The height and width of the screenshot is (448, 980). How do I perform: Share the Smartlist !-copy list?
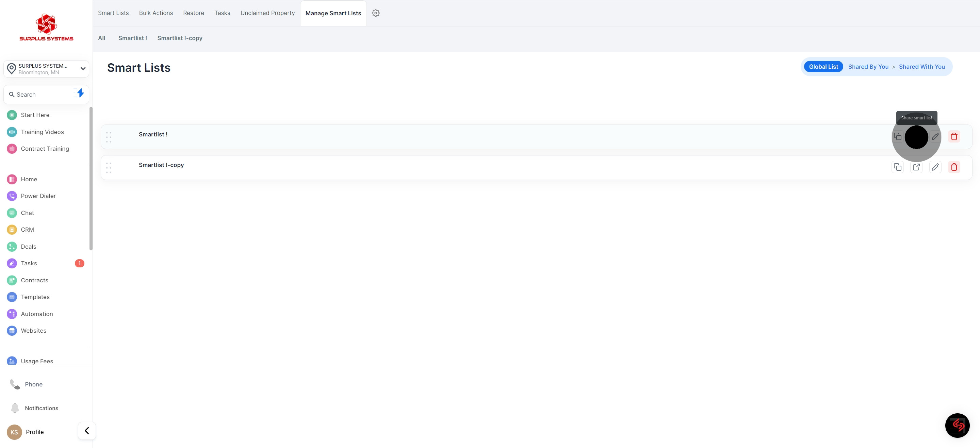click(x=916, y=167)
